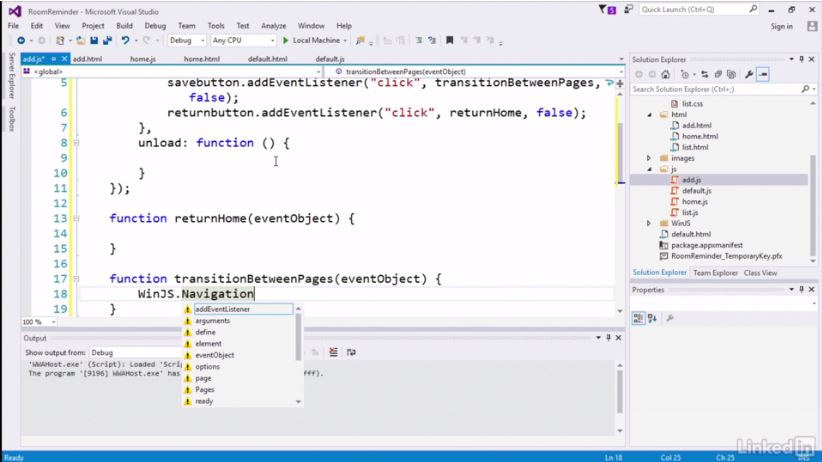
Task: Click the uncomment selected lines icon
Action: [x=432, y=40]
